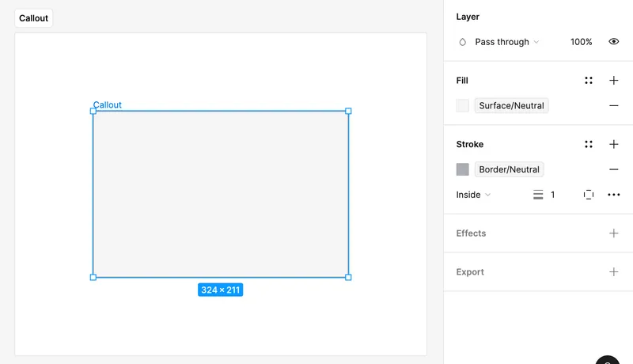
Task: Open the Inside stroke position dropdown
Action: (473, 195)
